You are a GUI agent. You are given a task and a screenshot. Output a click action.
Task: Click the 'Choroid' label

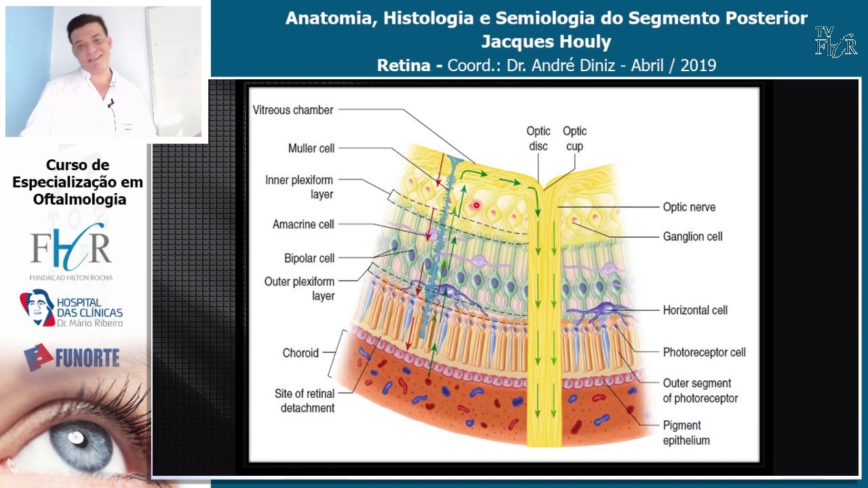point(300,352)
